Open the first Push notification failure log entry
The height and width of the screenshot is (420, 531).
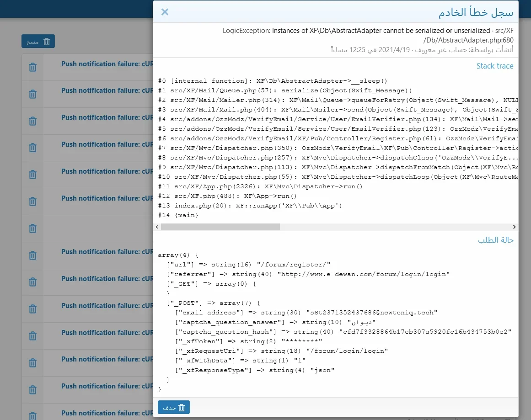(107, 64)
